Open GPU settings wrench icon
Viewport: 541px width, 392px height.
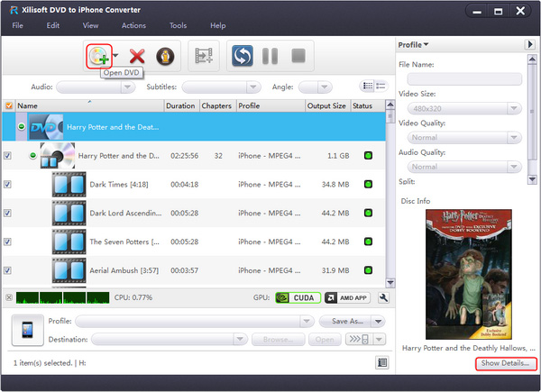(383, 297)
